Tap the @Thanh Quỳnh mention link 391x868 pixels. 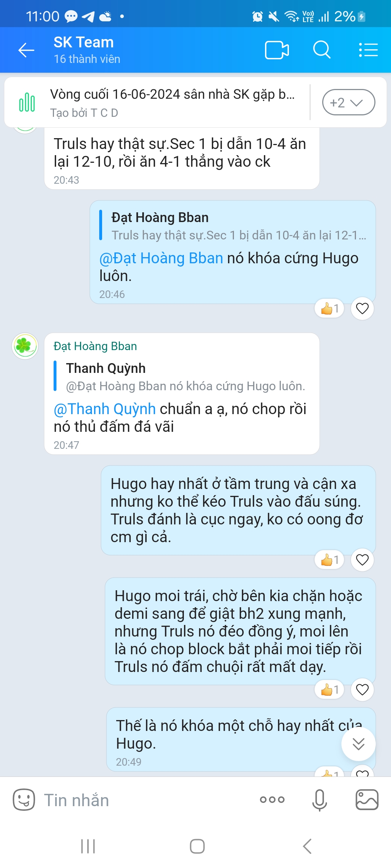point(105,409)
